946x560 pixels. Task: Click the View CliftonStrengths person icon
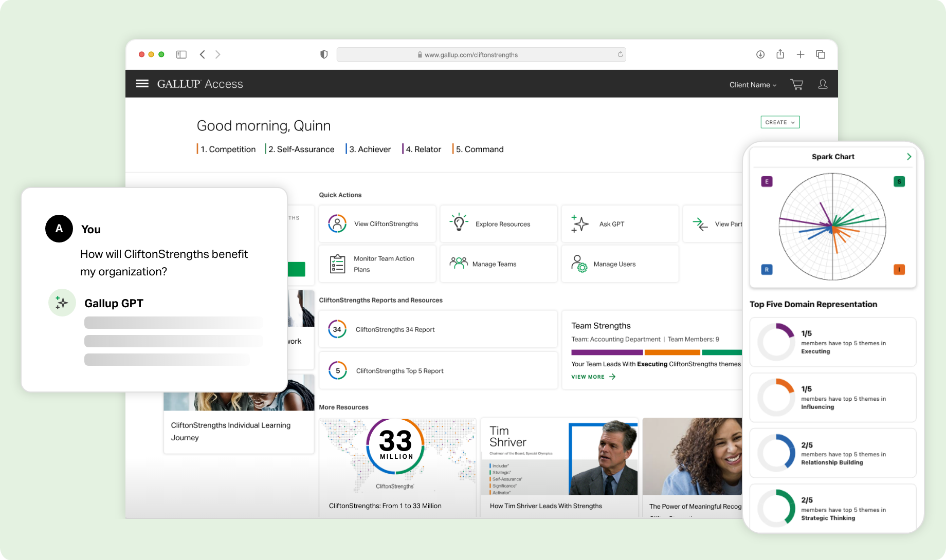point(337,224)
